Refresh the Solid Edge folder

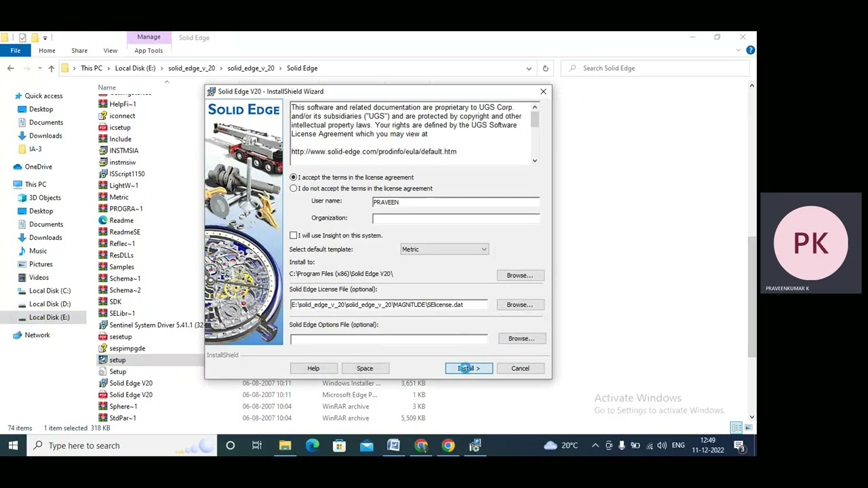545,68
